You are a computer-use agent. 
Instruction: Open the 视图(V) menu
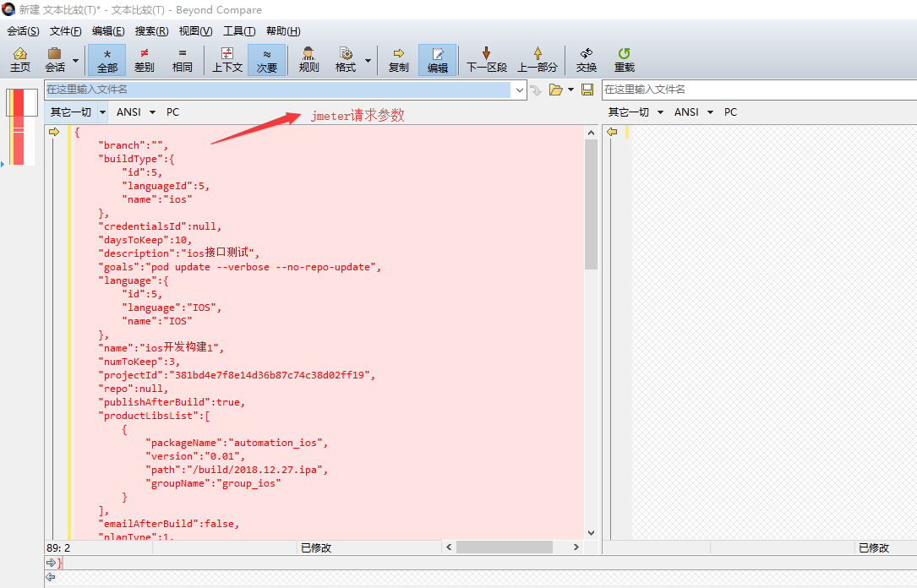[195, 31]
